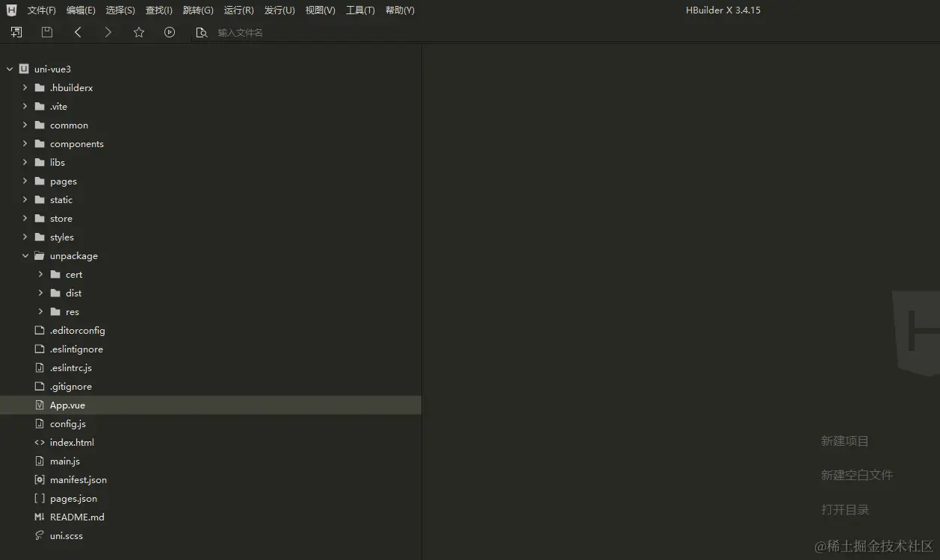Click the dist folder icon
Screen dimensions: 940x560
[55, 293]
